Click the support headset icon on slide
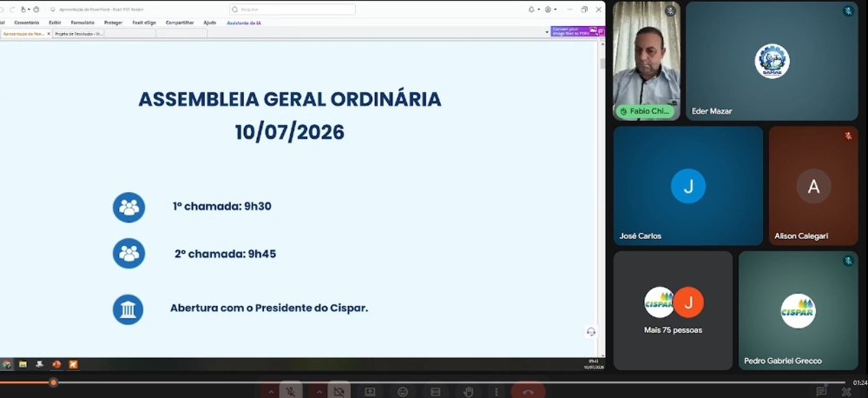This screenshot has width=868, height=398. (590, 331)
